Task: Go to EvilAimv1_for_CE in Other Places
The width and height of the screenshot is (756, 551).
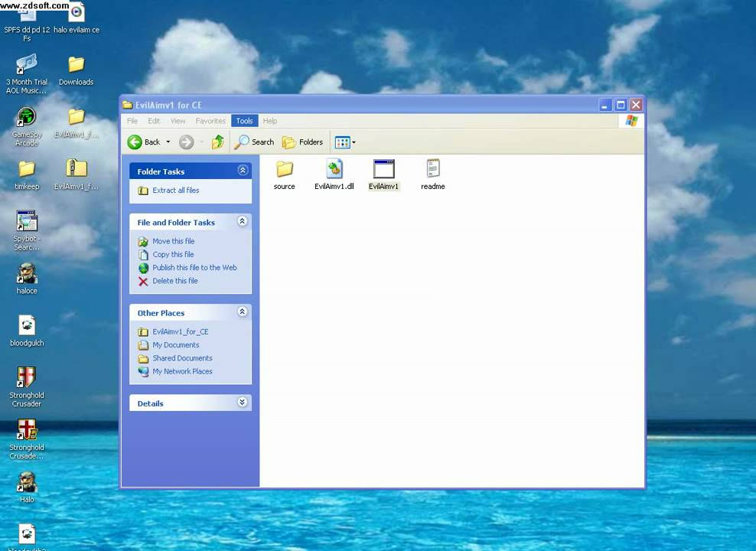Action: 181,331
